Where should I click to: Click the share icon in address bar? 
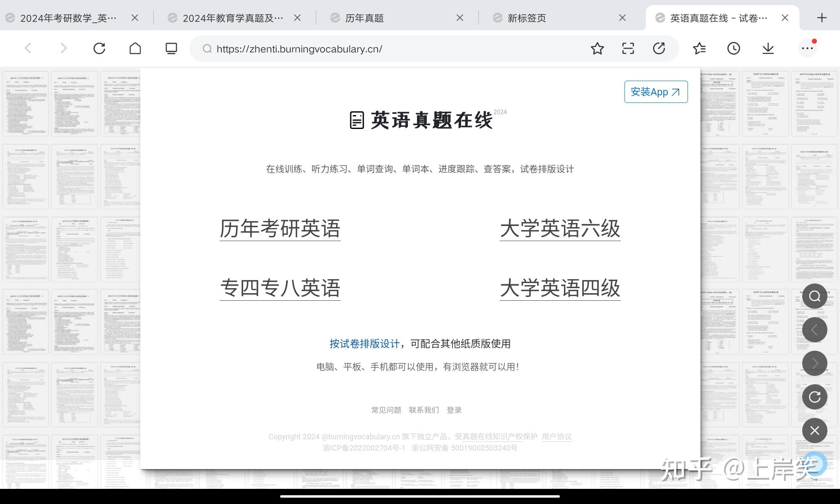(x=659, y=49)
